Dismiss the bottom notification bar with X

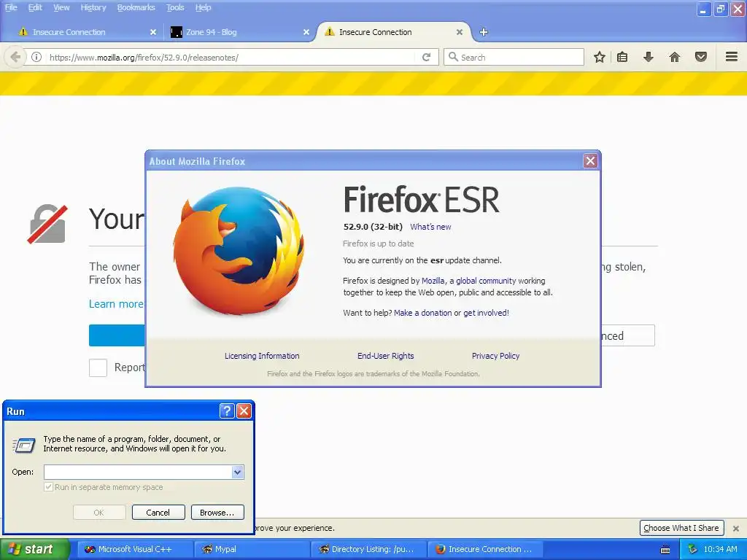tap(736, 528)
